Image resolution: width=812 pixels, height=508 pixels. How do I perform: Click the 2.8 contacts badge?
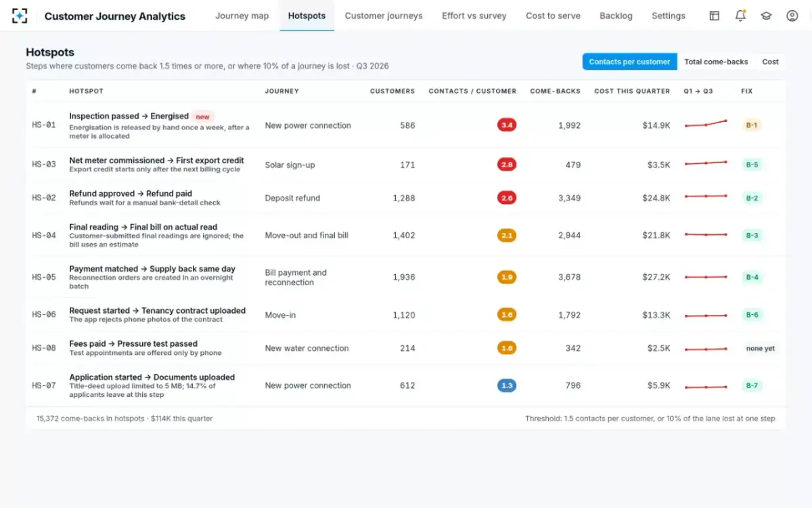[507, 165]
